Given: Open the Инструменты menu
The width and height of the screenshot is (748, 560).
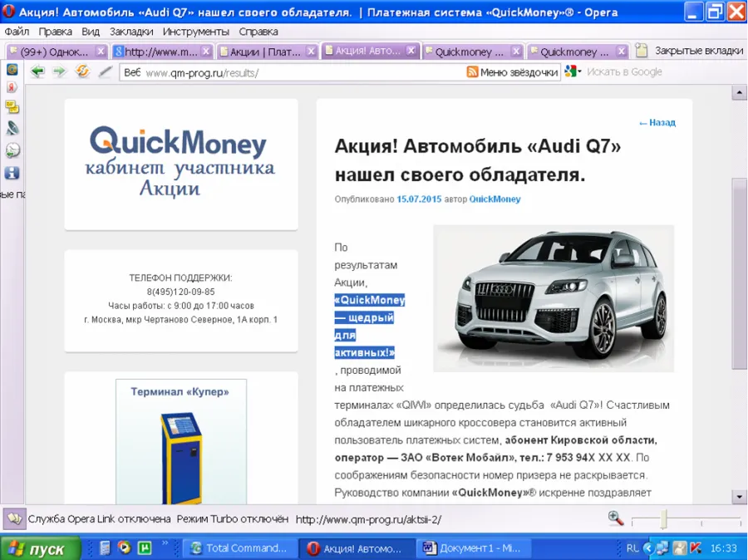Looking at the screenshot, I should click(196, 32).
